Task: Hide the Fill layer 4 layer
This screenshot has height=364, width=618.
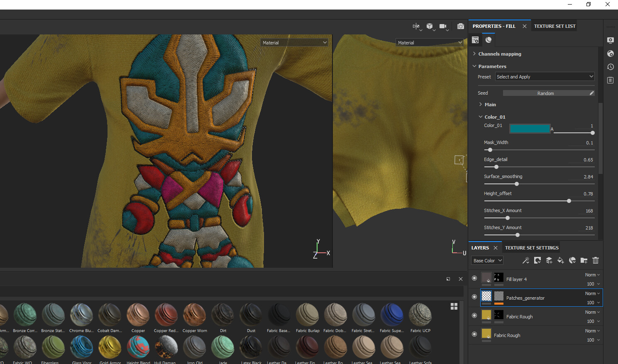Action: coord(474,278)
